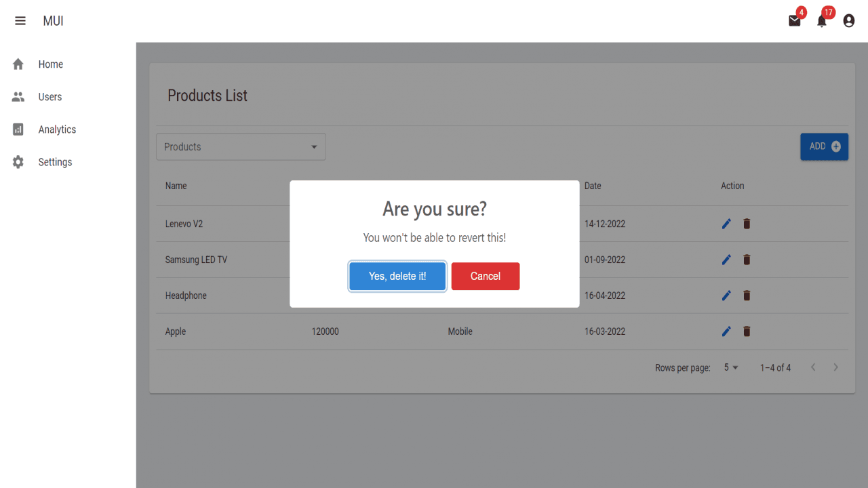Screen dimensions: 868x488
Task: Click the Products List heading
Action: [x=208, y=96]
